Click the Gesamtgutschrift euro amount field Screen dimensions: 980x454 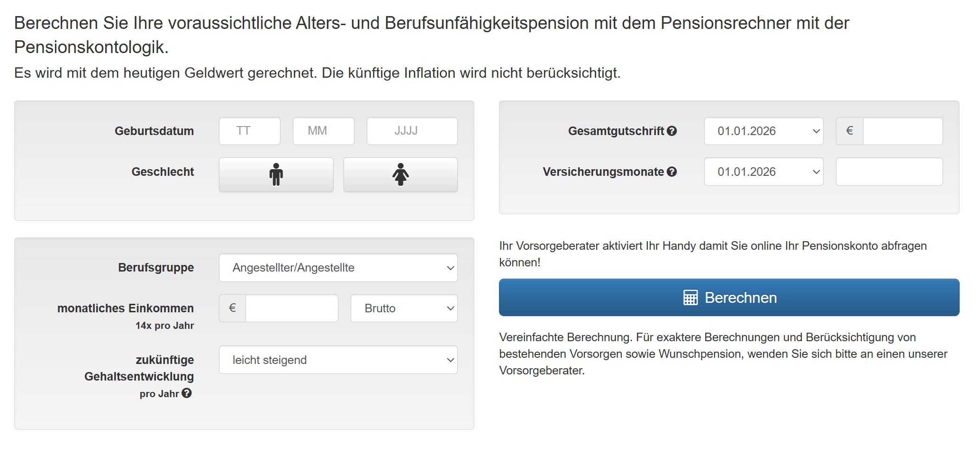click(902, 131)
